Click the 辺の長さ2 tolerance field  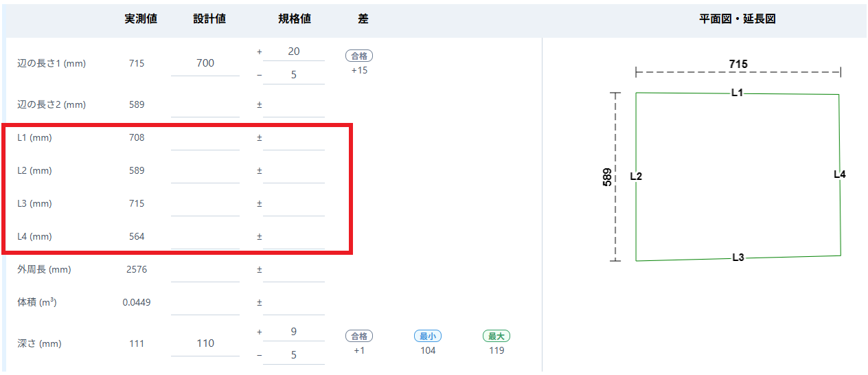[x=293, y=105]
